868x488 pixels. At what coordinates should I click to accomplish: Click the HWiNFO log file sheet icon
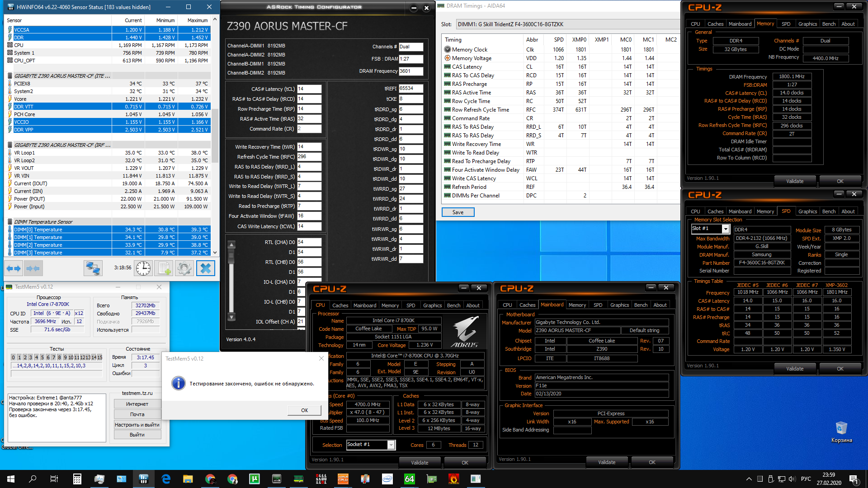[164, 268]
